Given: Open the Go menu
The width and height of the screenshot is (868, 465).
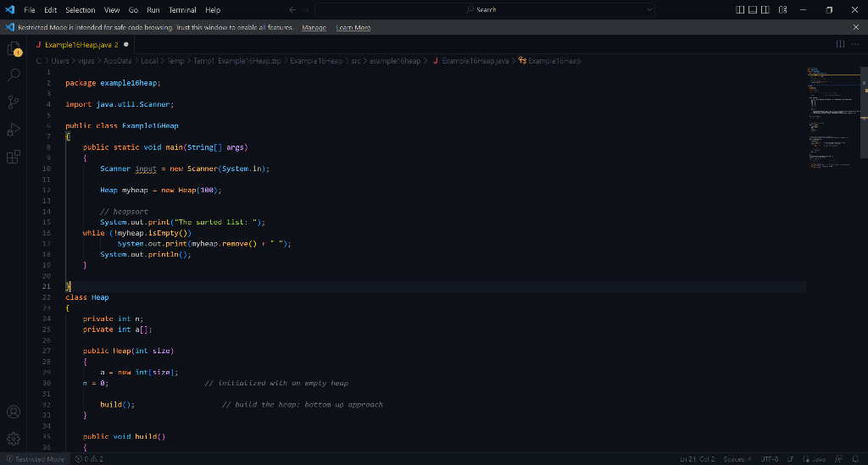Looking at the screenshot, I should click(x=133, y=10).
